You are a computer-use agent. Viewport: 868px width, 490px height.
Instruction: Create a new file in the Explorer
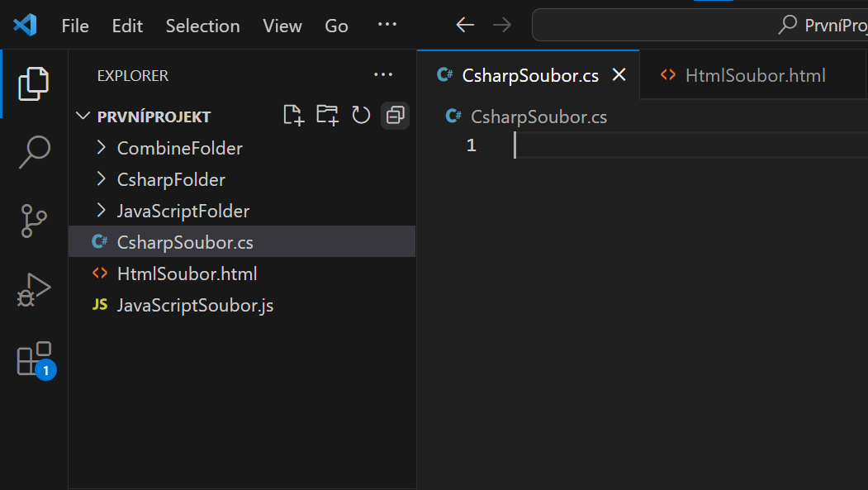point(293,115)
